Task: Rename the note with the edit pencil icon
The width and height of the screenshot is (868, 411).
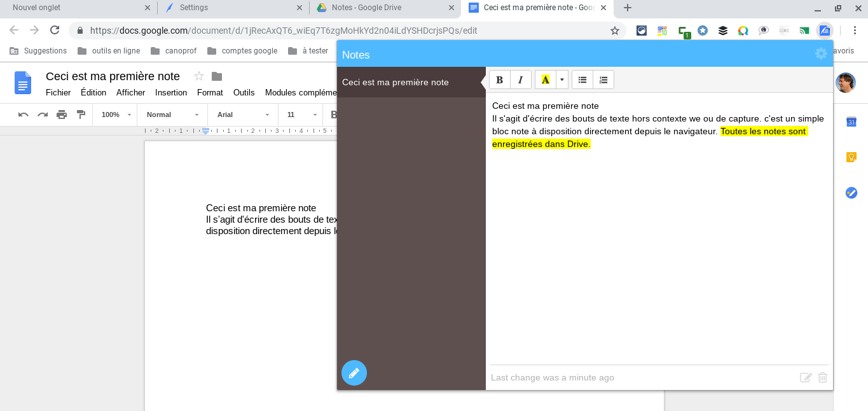Action: coord(805,377)
